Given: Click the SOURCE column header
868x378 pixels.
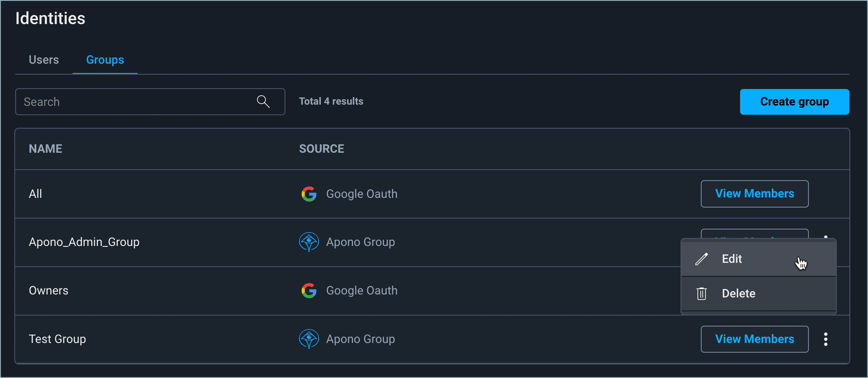Looking at the screenshot, I should pos(322,149).
